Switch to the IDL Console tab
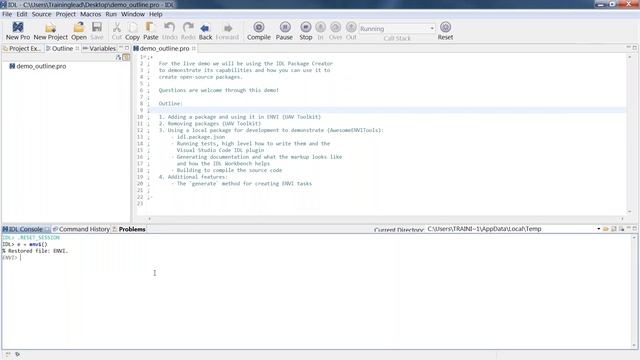The height and width of the screenshot is (360, 640). coord(25,229)
